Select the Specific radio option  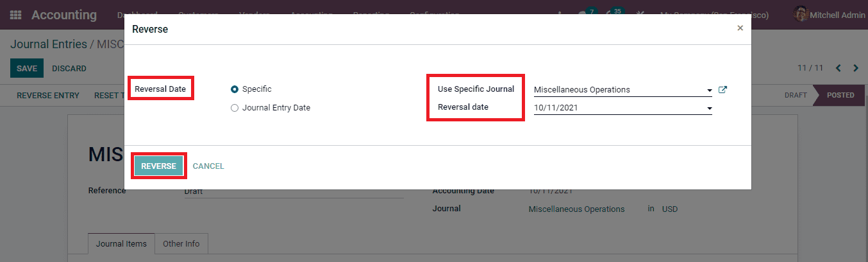pyautogui.click(x=235, y=89)
